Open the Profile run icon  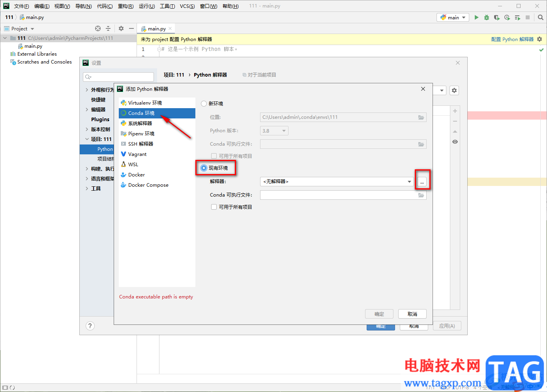507,17
